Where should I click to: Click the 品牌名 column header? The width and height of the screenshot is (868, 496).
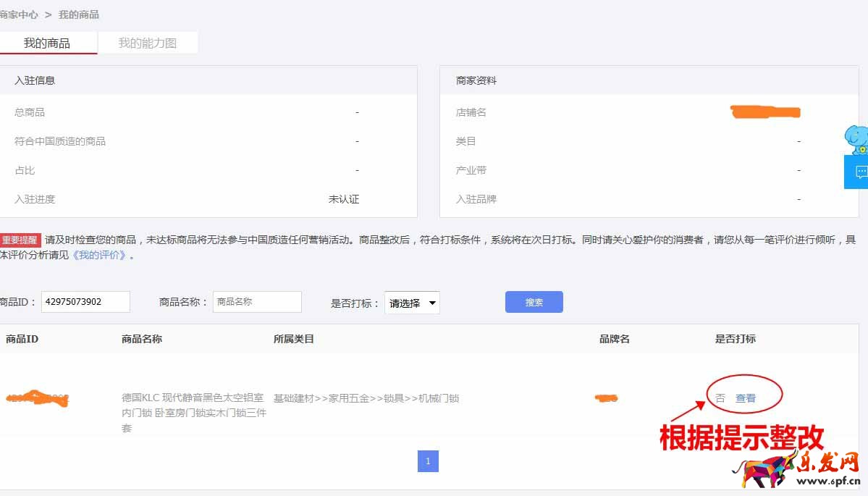[x=615, y=339]
